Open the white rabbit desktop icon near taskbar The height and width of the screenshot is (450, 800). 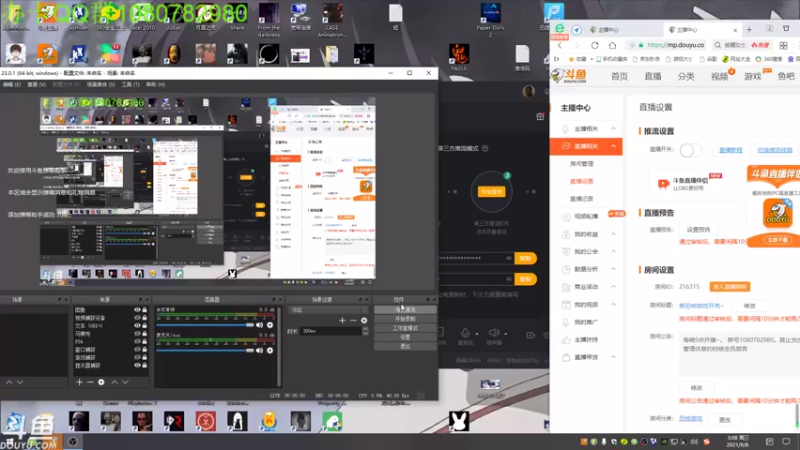point(459,421)
